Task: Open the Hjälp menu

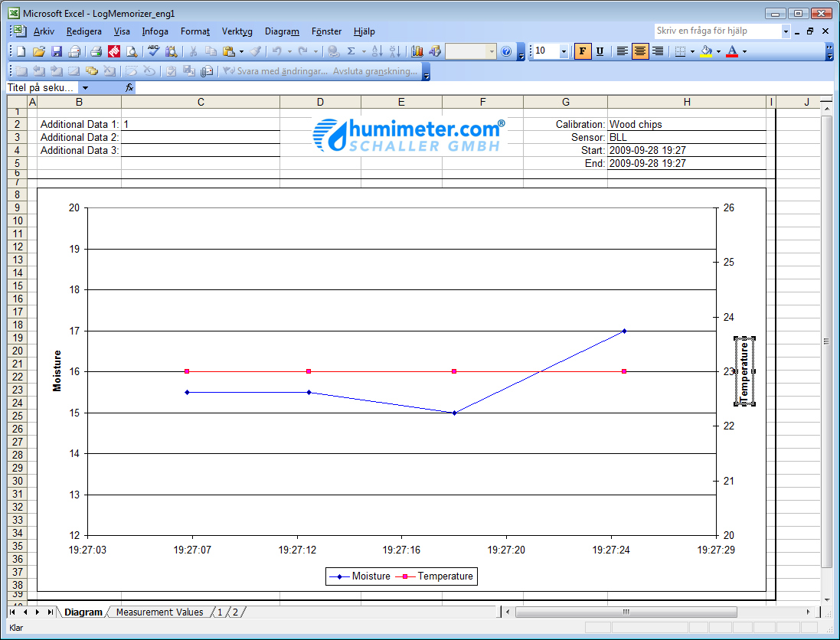Action: coord(364,31)
